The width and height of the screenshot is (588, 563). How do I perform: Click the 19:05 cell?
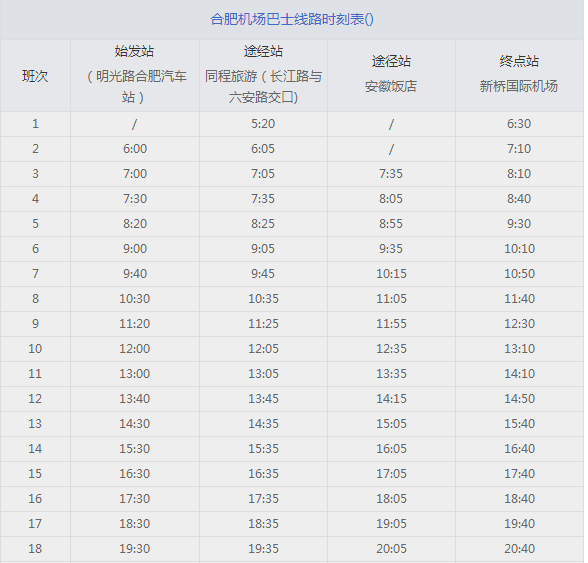click(x=391, y=524)
